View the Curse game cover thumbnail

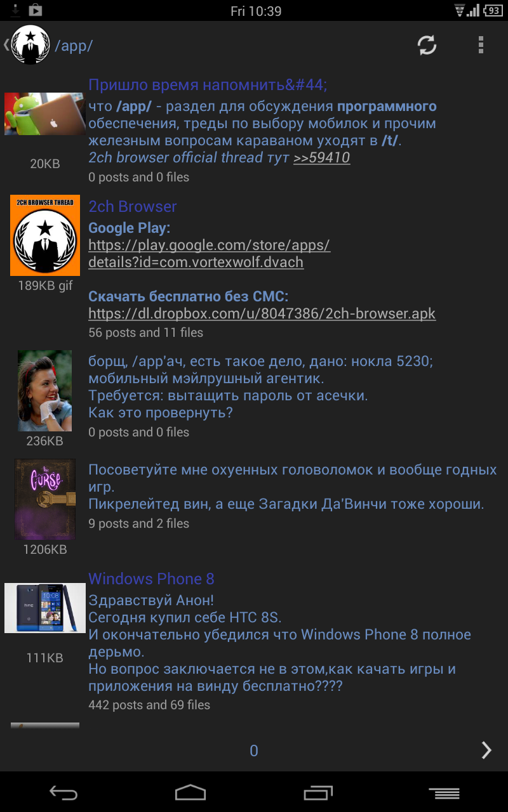click(45, 499)
